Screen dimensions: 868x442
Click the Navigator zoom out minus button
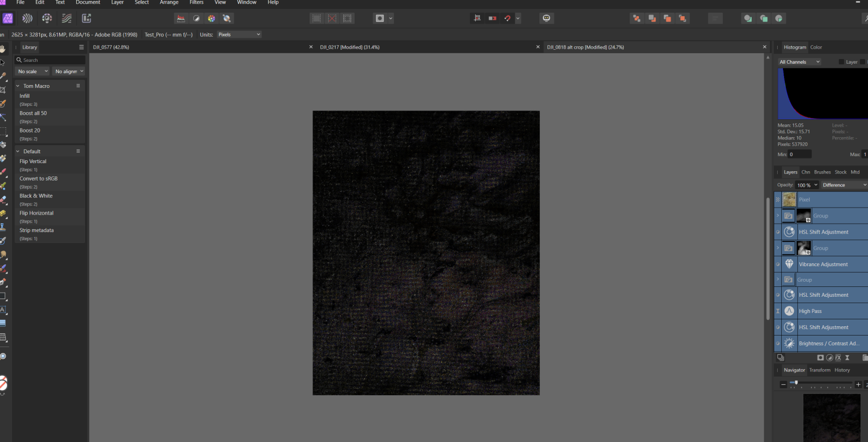coord(784,385)
